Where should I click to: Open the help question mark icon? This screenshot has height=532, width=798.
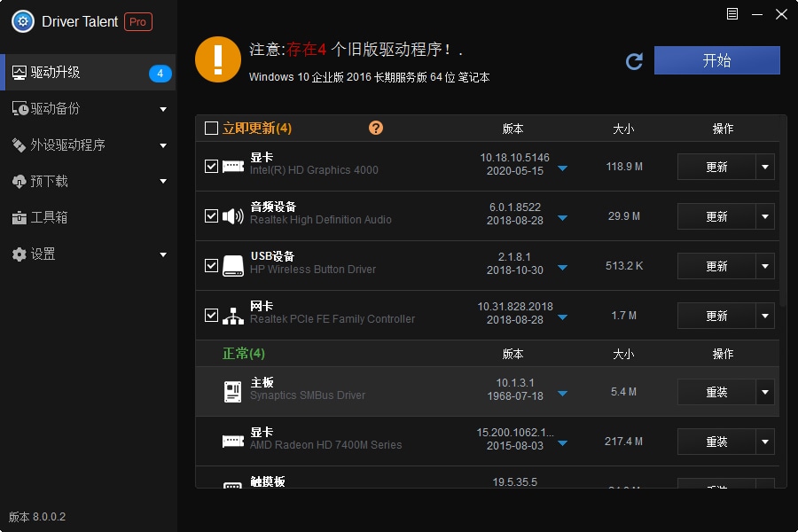coord(376,128)
